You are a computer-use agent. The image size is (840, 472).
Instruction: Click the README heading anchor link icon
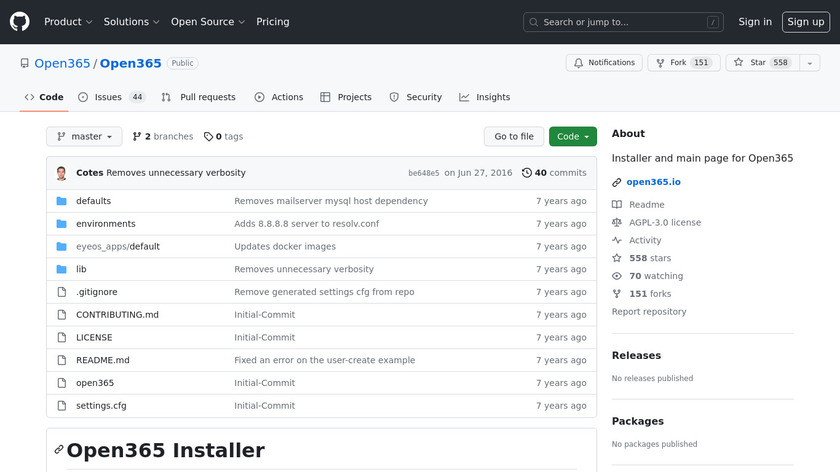click(59, 450)
